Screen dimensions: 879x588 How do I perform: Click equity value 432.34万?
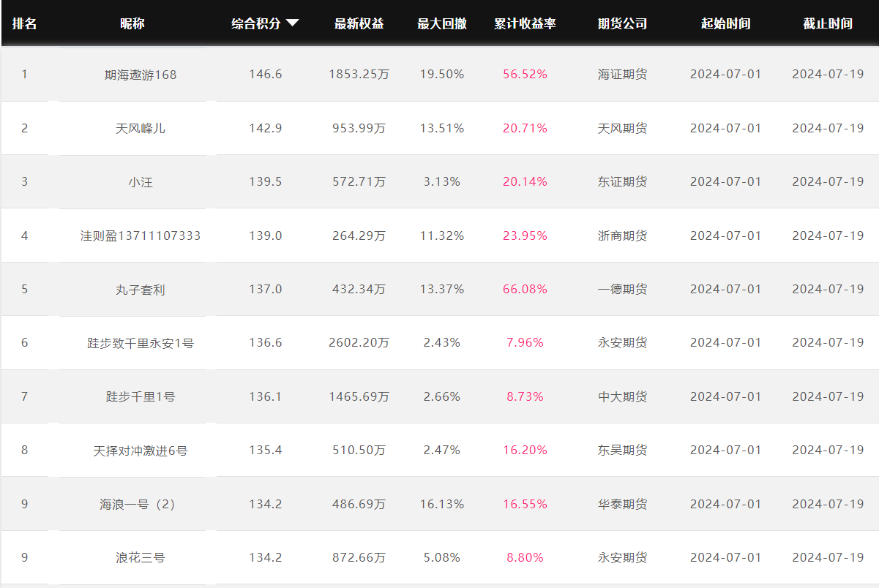[x=359, y=289]
